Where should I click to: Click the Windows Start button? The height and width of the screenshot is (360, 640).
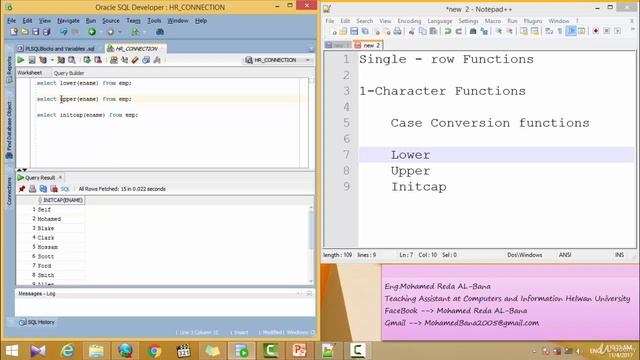[12, 351]
